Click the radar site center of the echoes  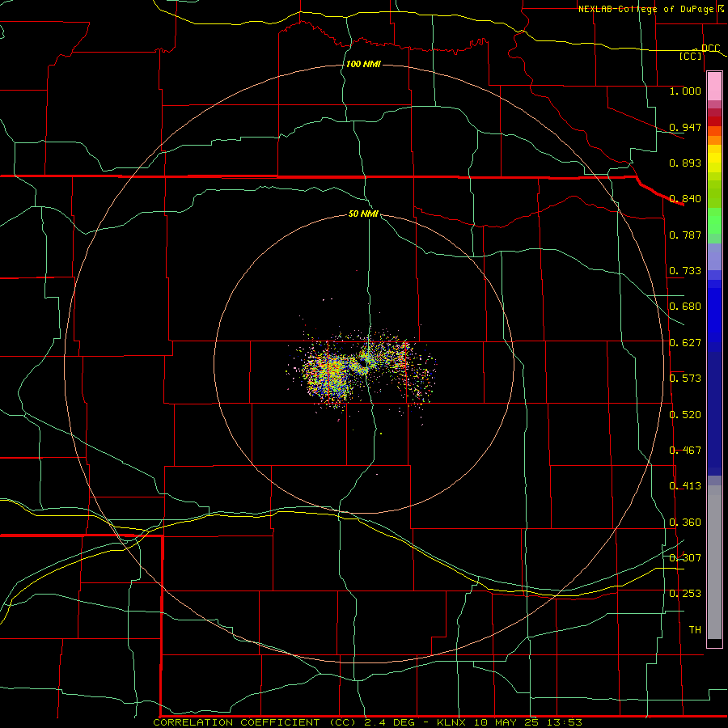[363, 366]
